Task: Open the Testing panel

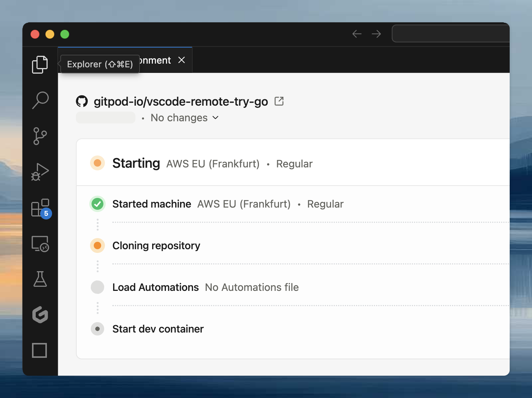Action: pyautogui.click(x=39, y=279)
